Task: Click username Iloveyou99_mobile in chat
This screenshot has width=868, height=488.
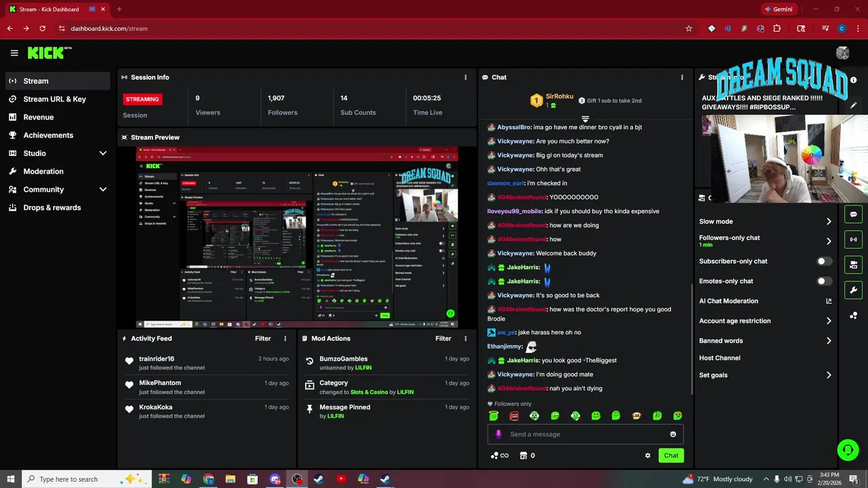Action: [514, 211]
